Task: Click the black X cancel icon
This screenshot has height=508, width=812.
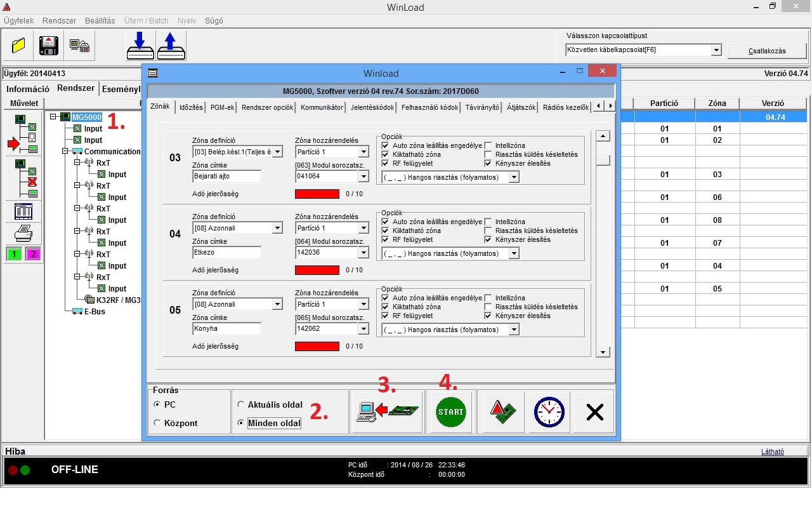Action: pyautogui.click(x=594, y=411)
